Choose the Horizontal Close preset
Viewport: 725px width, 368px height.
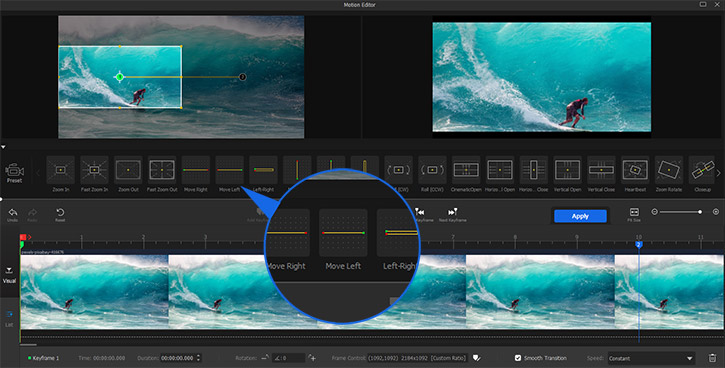coord(534,170)
